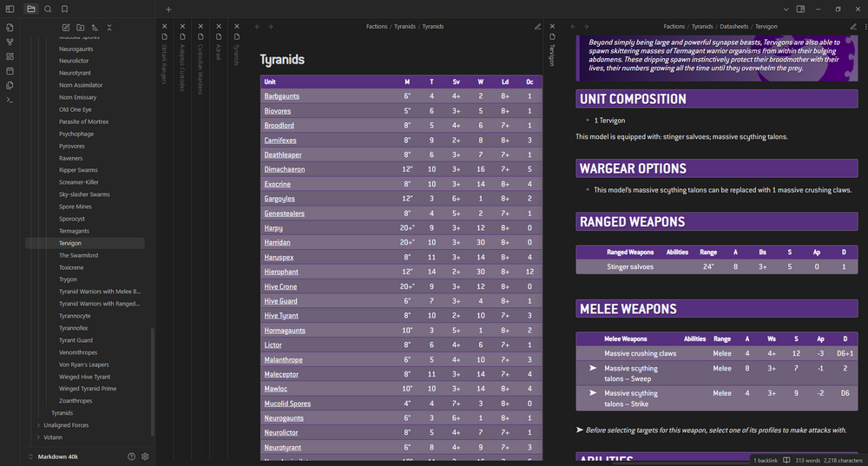The width and height of the screenshot is (868, 466).
Task: Open the Tyrannofex note in file tree
Action: click(73, 328)
